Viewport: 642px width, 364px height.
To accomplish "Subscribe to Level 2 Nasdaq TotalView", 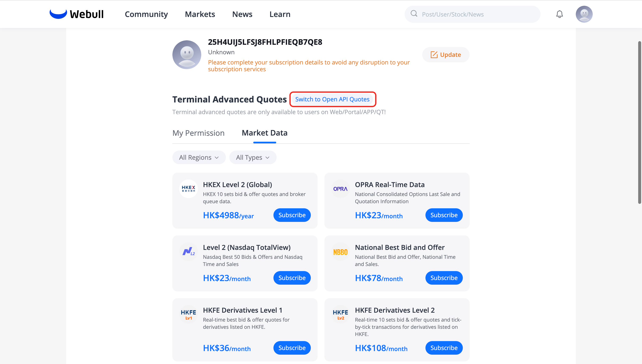I will point(292,278).
